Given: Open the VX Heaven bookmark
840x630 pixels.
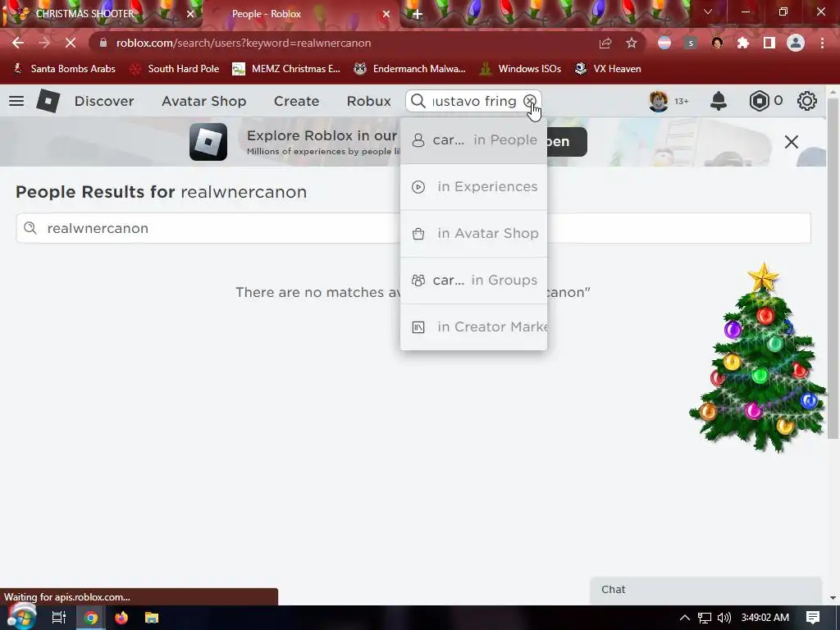Looking at the screenshot, I should pyautogui.click(x=608, y=69).
